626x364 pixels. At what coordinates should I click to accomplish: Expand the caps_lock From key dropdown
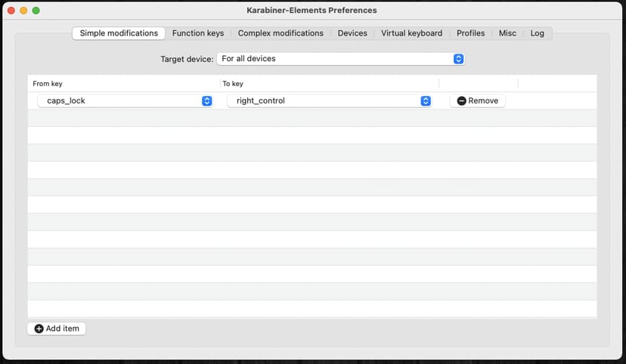pos(206,100)
